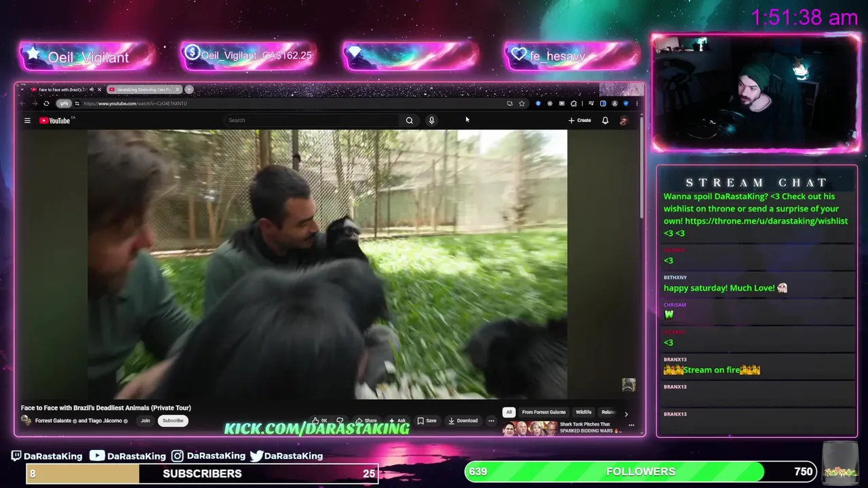Image resolution: width=868 pixels, height=488 pixels.
Task: Click the Oeil_Vigilant star banner
Action: [x=87, y=57]
